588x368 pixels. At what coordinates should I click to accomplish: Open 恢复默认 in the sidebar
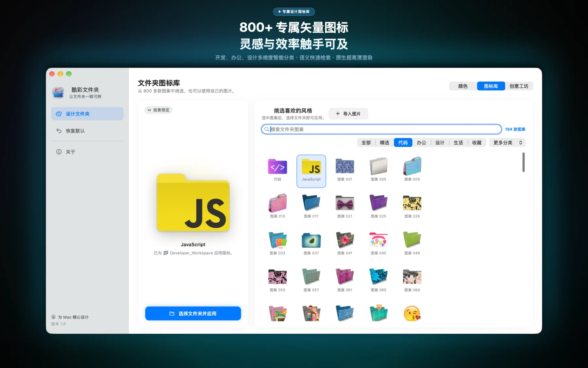[x=87, y=131]
